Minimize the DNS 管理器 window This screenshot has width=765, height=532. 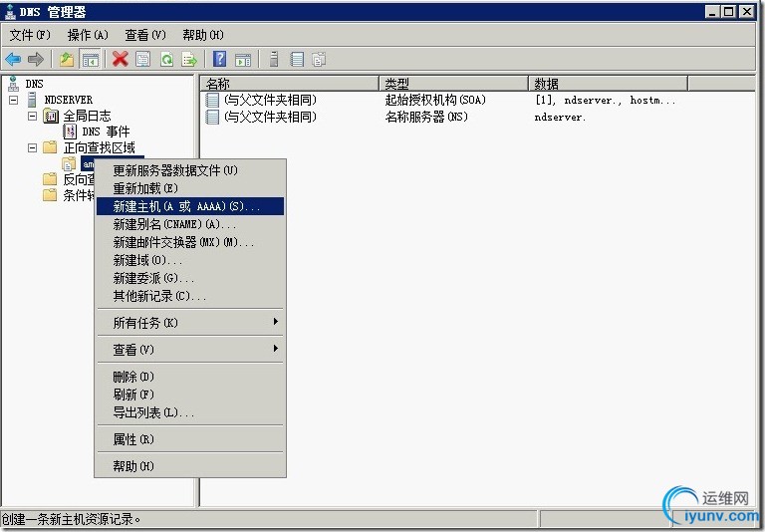tap(713, 11)
